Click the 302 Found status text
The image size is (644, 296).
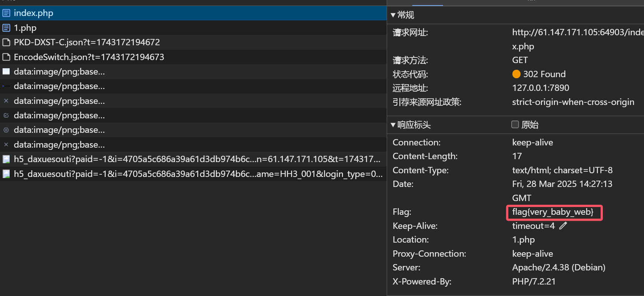[x=544, y=74]
